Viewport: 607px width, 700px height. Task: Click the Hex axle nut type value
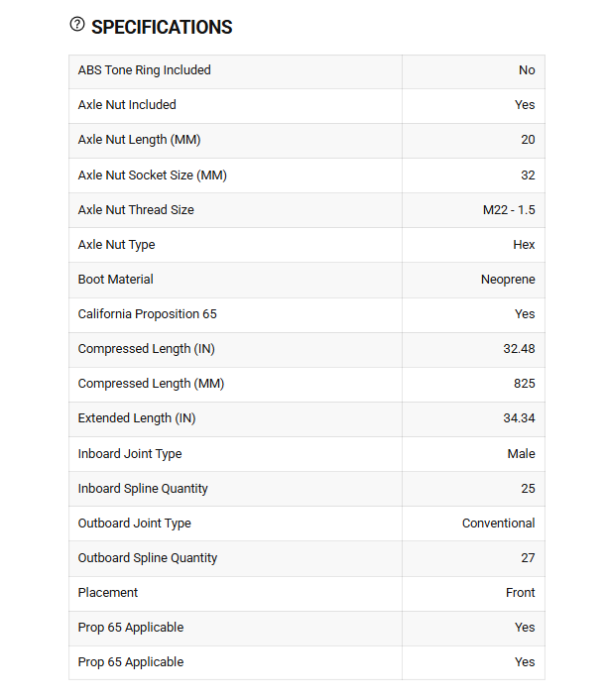pyautogui.click(x=524, y=245)
